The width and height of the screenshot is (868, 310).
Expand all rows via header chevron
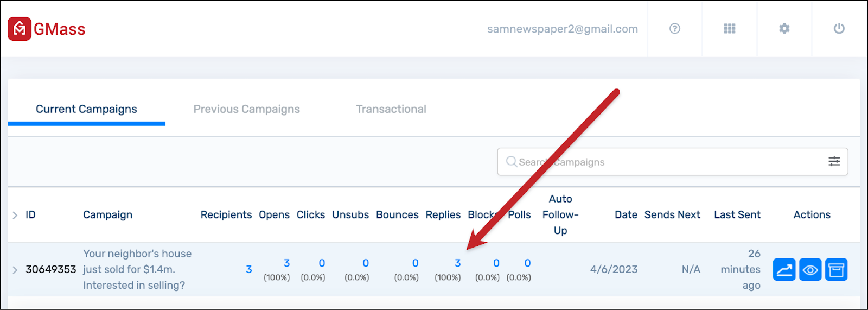click(15, 215)
